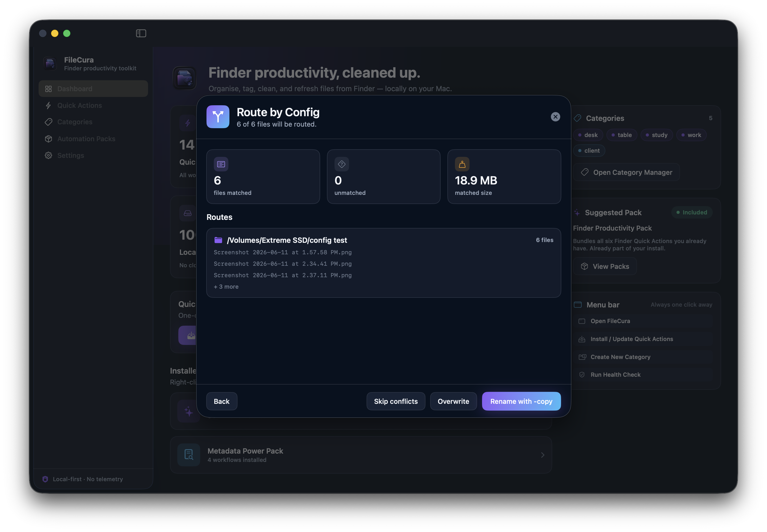Click the Metadata Power Pack icon
The image size is (767, 532).
click(189, 455)
